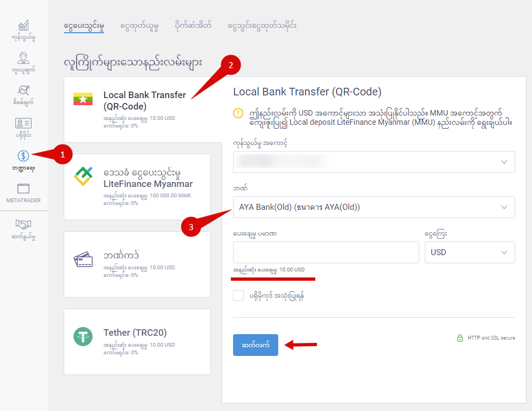The width and height of the screenshot is (532, 411).
Task: Tick the promo code checkbox
Action: [x=239, y=295]
